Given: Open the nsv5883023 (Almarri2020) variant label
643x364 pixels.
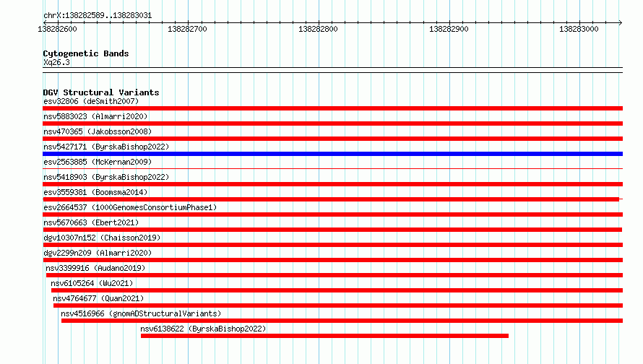Looking at the screenshot, I should click(95, 116).
